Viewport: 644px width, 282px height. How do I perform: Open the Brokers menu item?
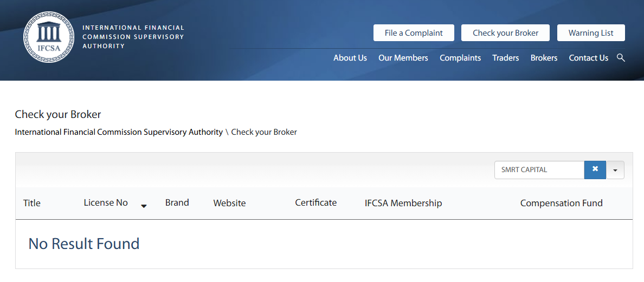pos(544,58)
